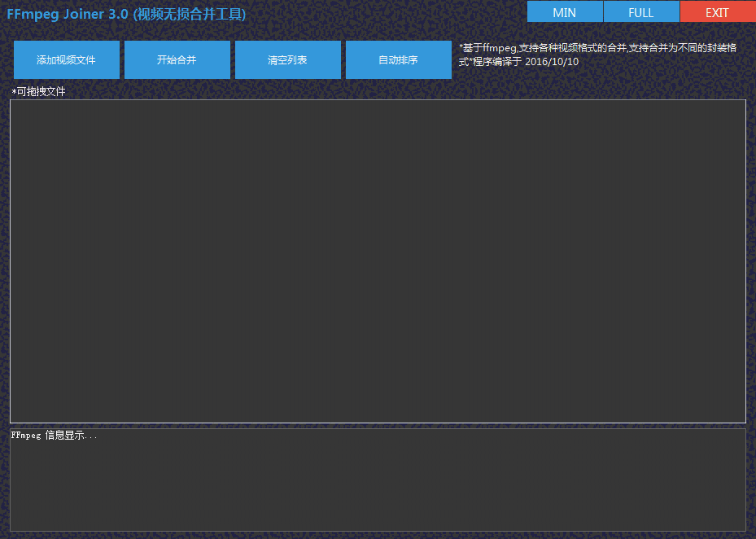Select the add video files toolbar button
Screen dimensions: 756x539
pos(66,59)
